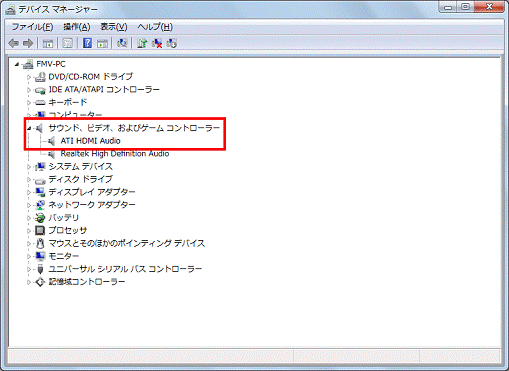This screenshot has width=509, height=371.
Task: Expand the マウスとそのほかのポインティング デバイス node
Action: point(29,244)
